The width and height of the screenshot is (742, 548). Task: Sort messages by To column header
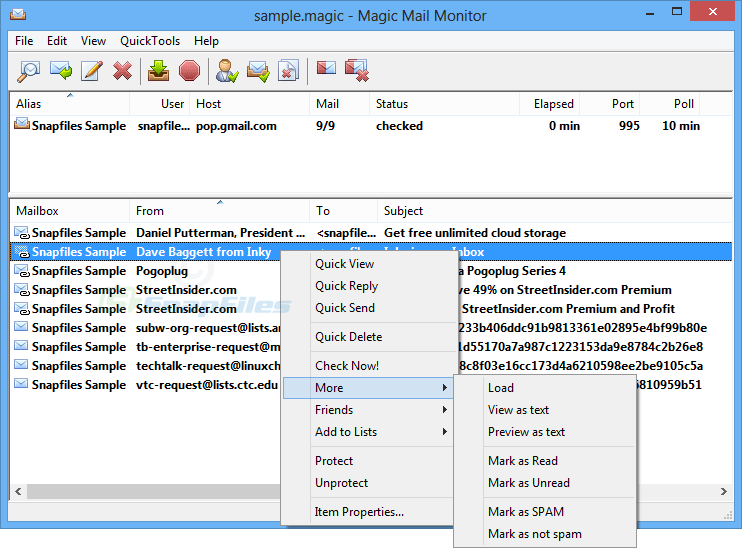343,211
